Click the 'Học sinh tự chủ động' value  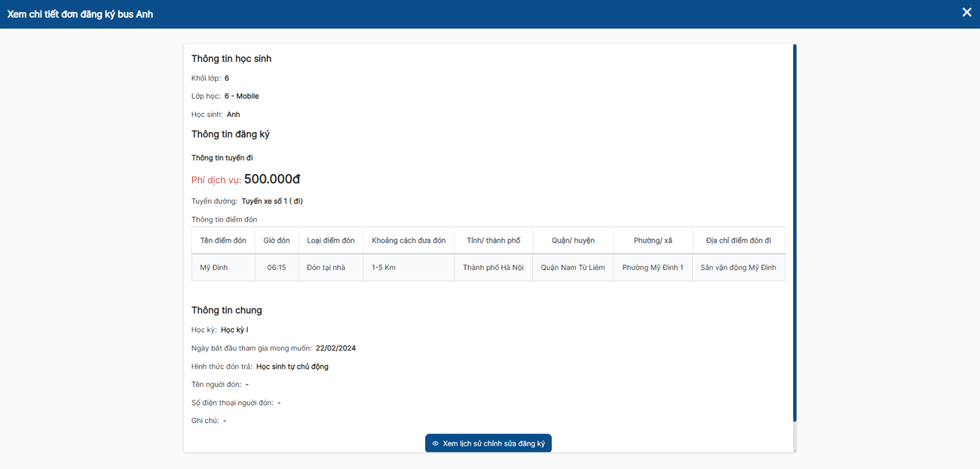[292, 367]
